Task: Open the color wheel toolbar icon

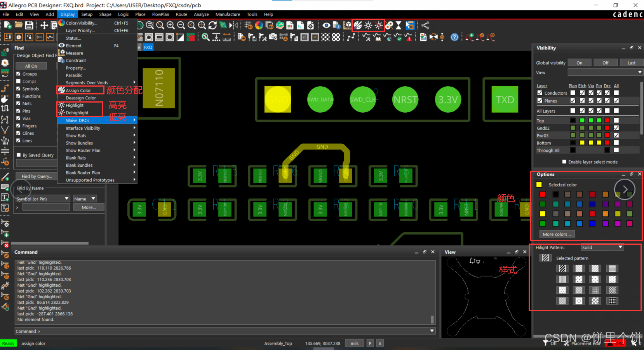Action: point(259,25)
